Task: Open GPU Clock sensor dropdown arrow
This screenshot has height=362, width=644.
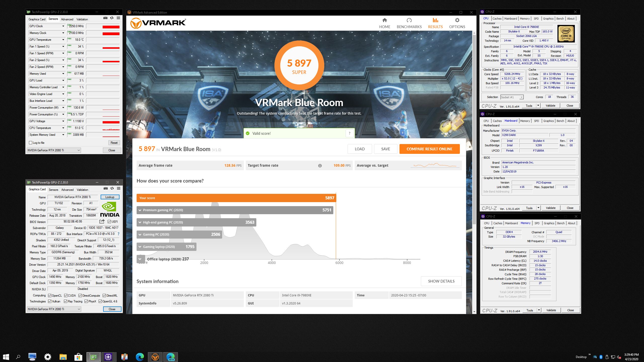Action: (63, 26)
